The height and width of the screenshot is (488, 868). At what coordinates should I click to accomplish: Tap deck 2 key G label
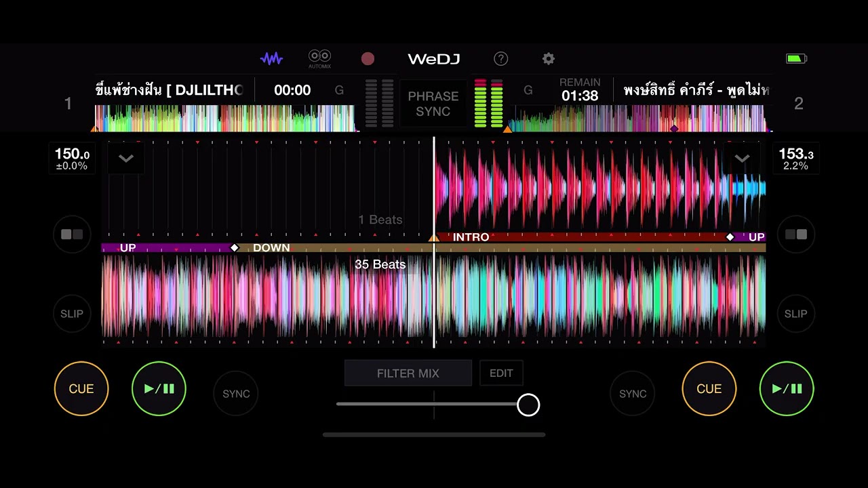pos(528,90)
